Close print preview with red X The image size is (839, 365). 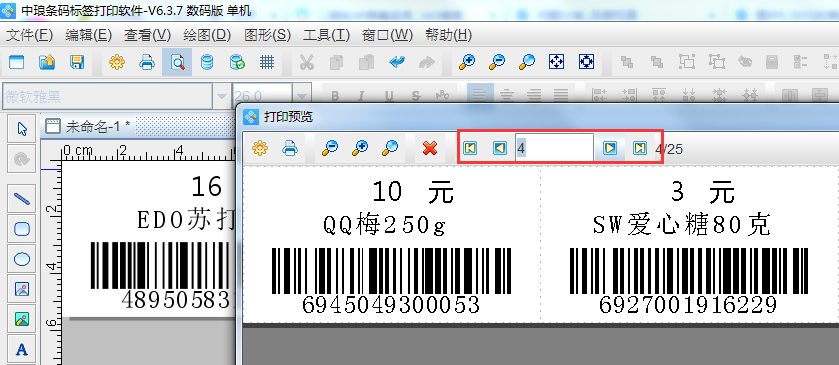coord(430,148)
